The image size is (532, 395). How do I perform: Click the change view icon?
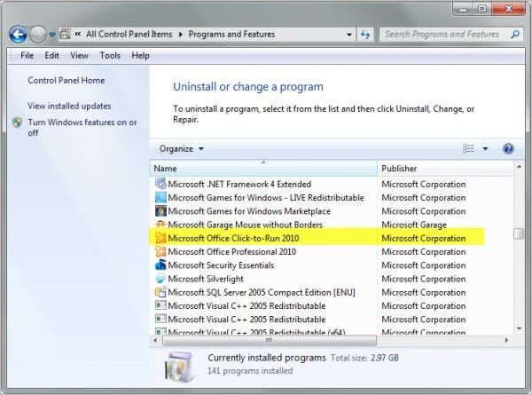coord(468,149)
